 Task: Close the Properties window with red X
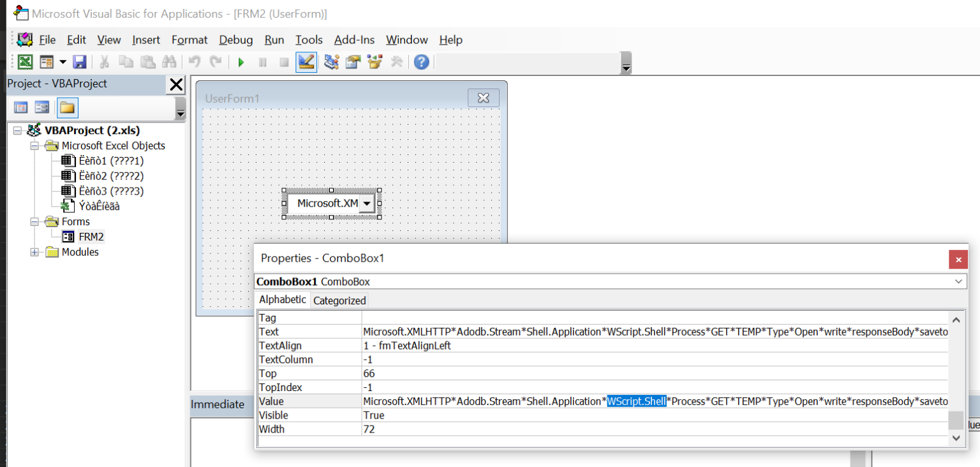(x=958, y=259)
